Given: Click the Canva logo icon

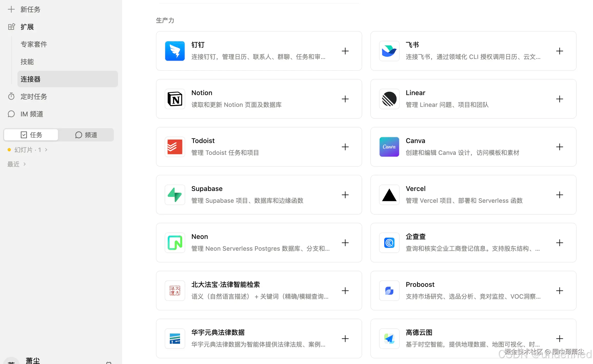Looking at the screenshot, I should [x=389, y=147].
